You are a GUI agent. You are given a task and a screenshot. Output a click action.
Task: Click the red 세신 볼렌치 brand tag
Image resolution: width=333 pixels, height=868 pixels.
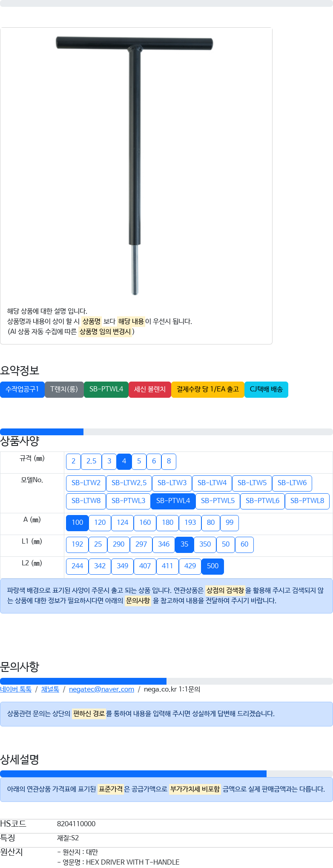pyautogui.click(x=150, y=389)
